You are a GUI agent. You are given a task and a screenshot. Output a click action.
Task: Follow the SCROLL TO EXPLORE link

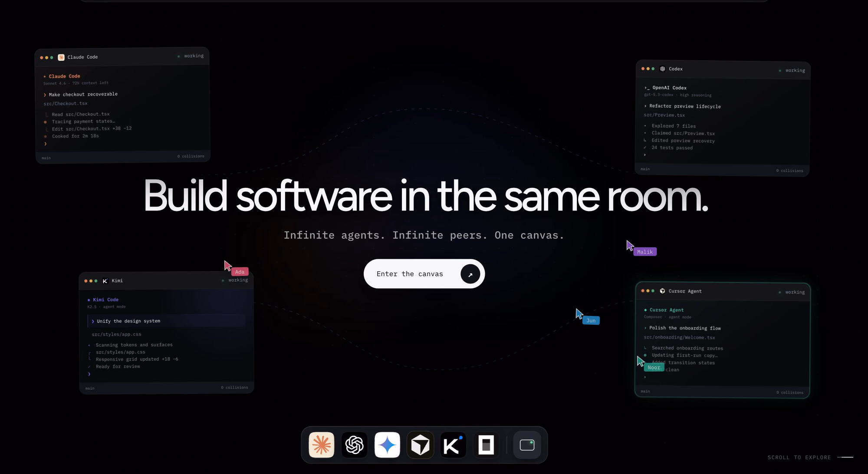pyautogui.click(x=810, y=458)
